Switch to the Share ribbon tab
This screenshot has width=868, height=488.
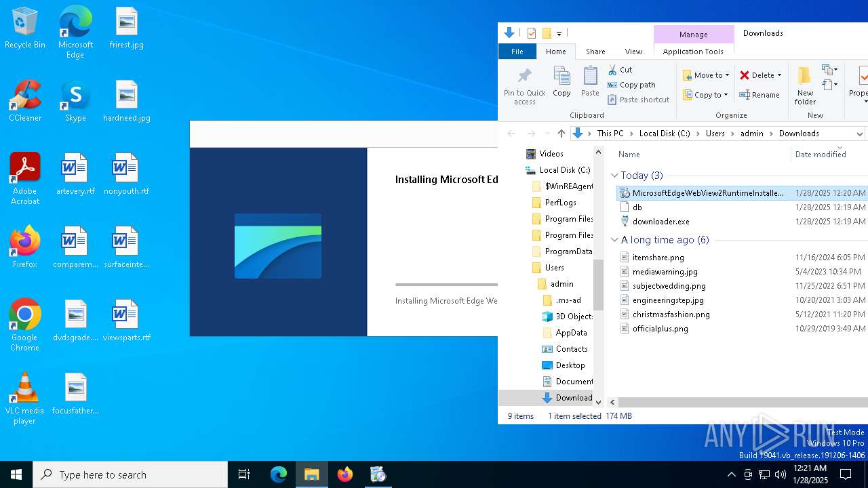(x=595, y=52)
